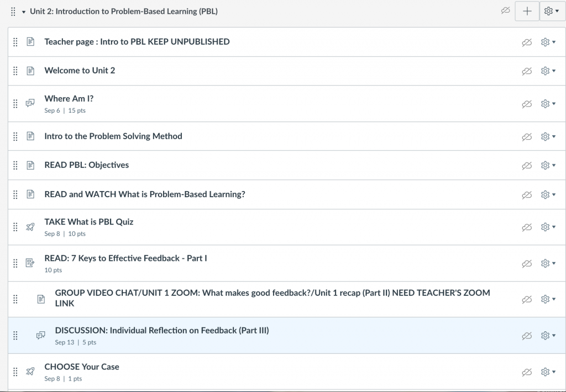
Task: Grab drag handle for CHOOSE Your Case
Action: (x=15, y=372)
